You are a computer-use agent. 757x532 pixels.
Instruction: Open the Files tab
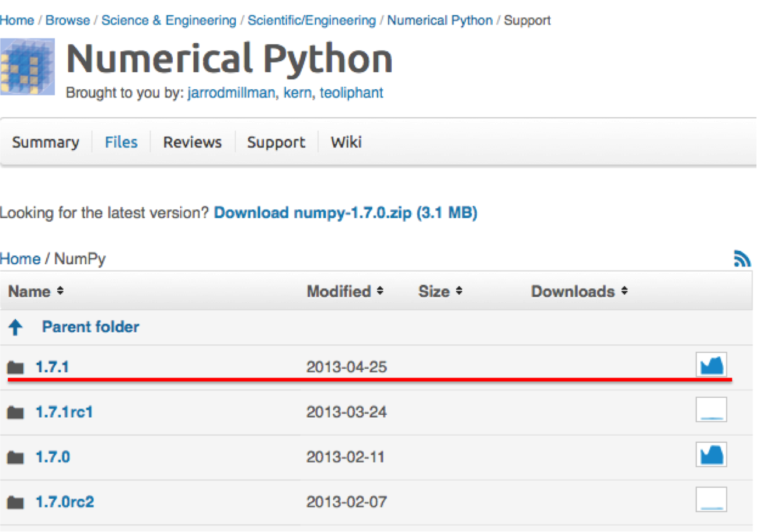[121, 142]
